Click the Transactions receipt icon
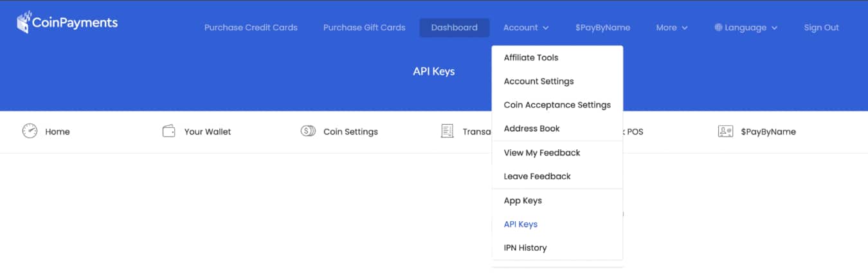This screenshot has height=274, width=868. click(447, 131)
